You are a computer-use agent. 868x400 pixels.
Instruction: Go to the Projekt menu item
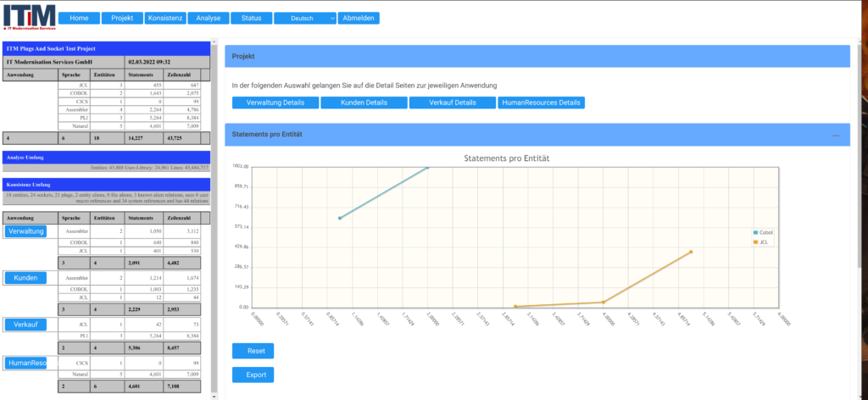(122, 18)
